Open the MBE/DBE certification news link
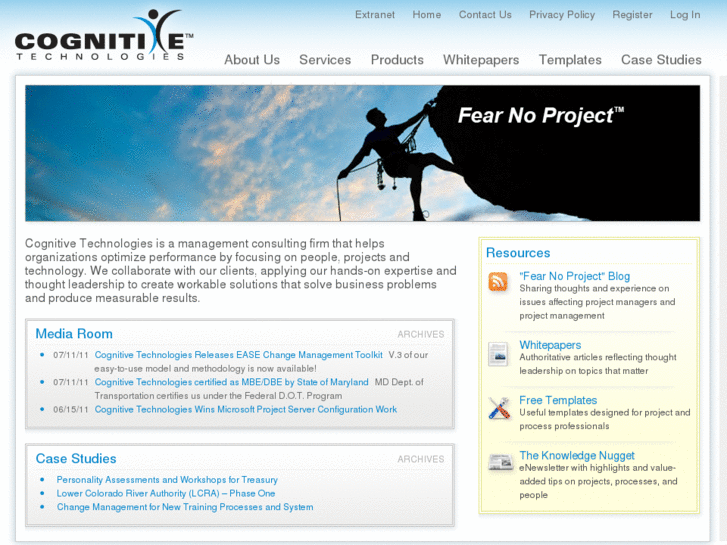The width and height of the screenshot is (727, 545). pyautogui.click(x=231, y=382)
